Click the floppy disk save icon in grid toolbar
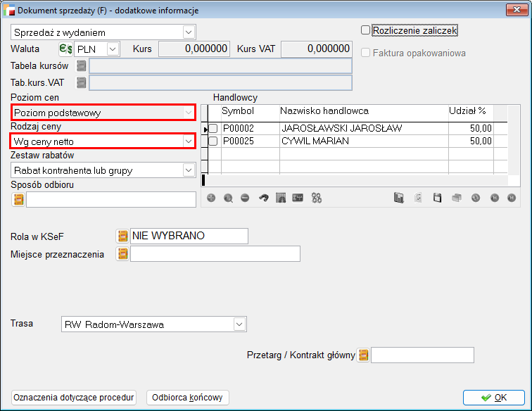Screen dimensions: 532x411 click(x=436, y=198)
